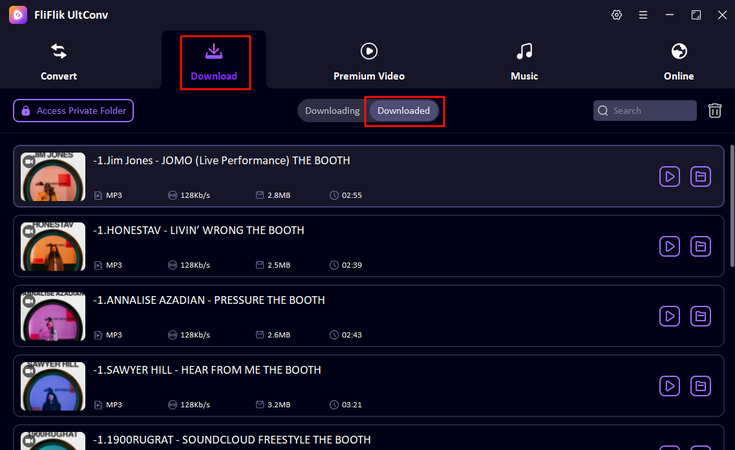Open settings via the gear icon

pos(615,15)
